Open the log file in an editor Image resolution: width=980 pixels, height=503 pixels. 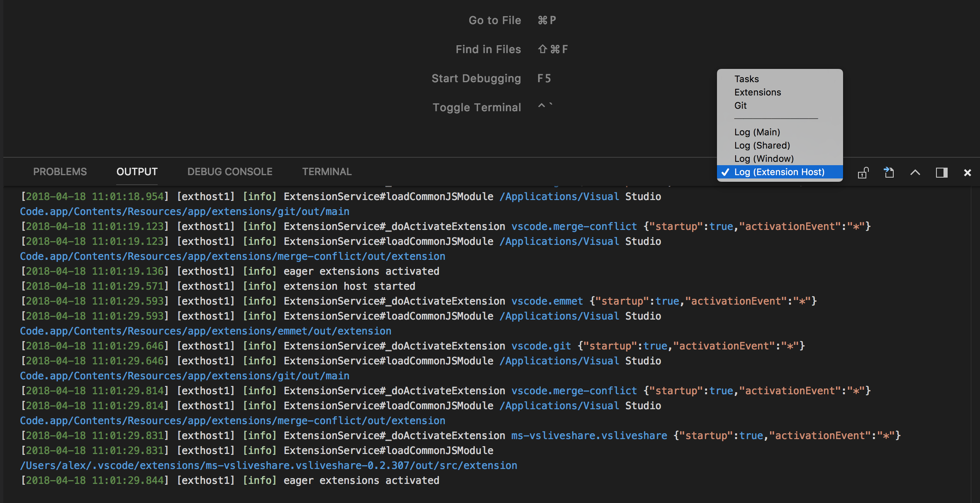888,172
